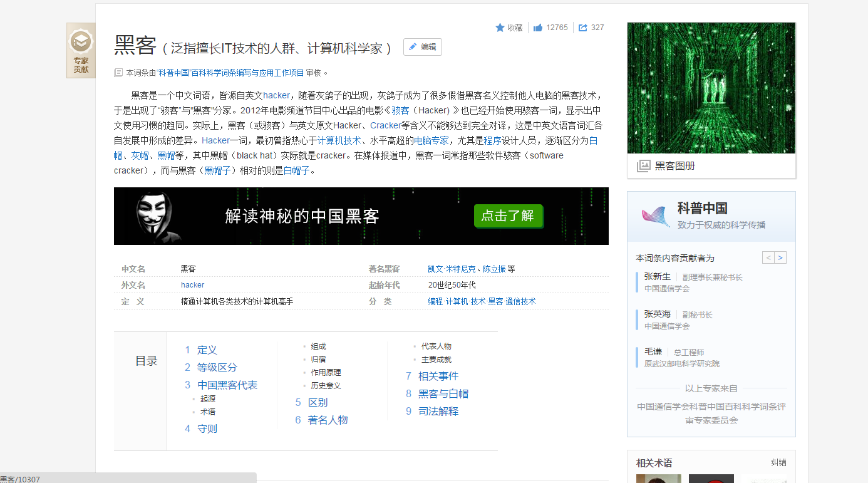The height and width of the screenshot is (483, 868).
Task: Open the Cracker link in paragraph
Action: 385,125
